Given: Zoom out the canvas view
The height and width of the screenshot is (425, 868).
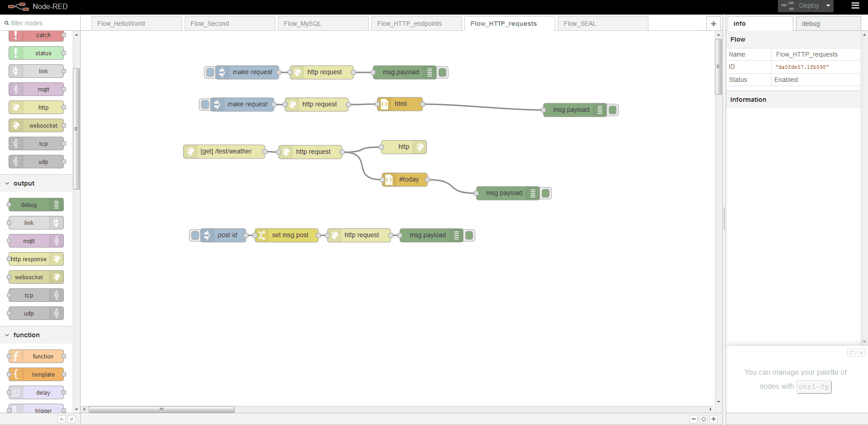Looking at the screenshot, I should pyautogui.click(x=694, y=419).
